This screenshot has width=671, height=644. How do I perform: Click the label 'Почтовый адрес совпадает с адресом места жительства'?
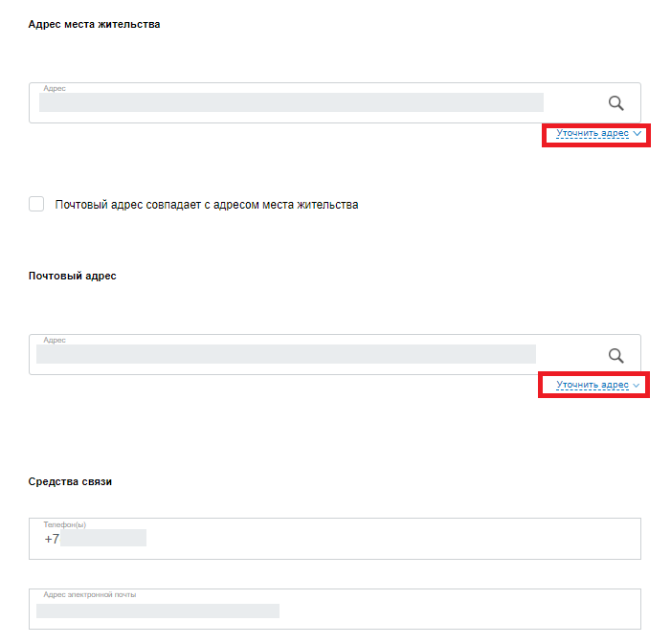coord(207,205)
